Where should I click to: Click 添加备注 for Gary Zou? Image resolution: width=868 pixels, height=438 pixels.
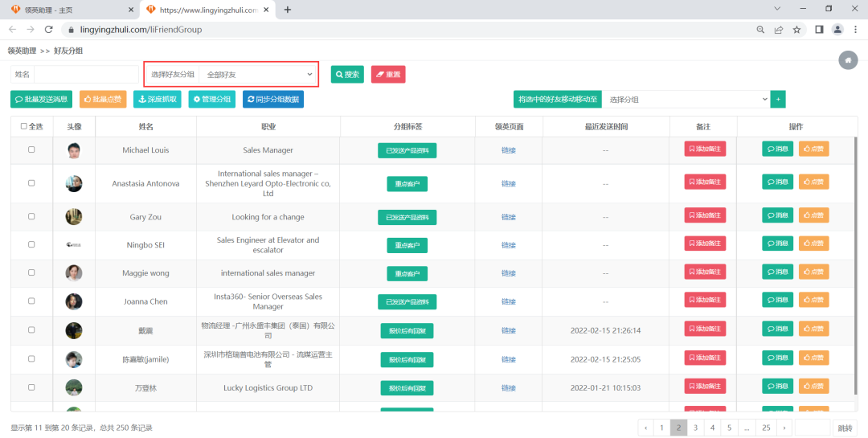point(706,215)
